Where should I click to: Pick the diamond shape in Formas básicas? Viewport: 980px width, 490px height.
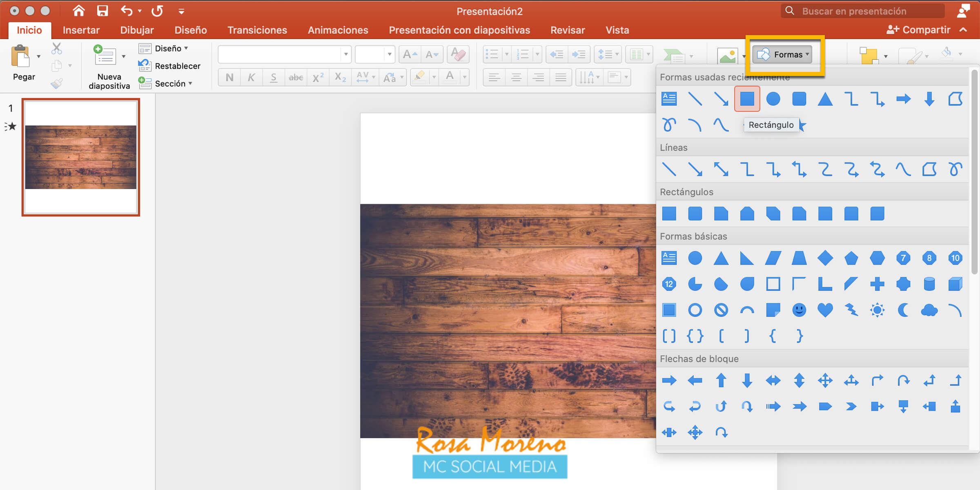[825, 258]
